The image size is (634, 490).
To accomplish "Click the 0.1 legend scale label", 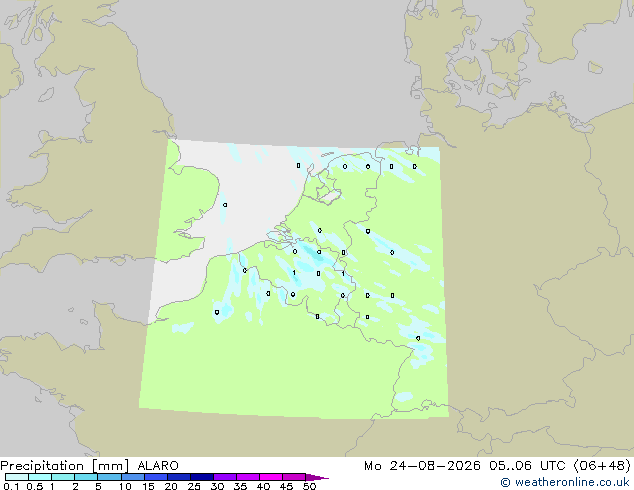I will (11, 486).
